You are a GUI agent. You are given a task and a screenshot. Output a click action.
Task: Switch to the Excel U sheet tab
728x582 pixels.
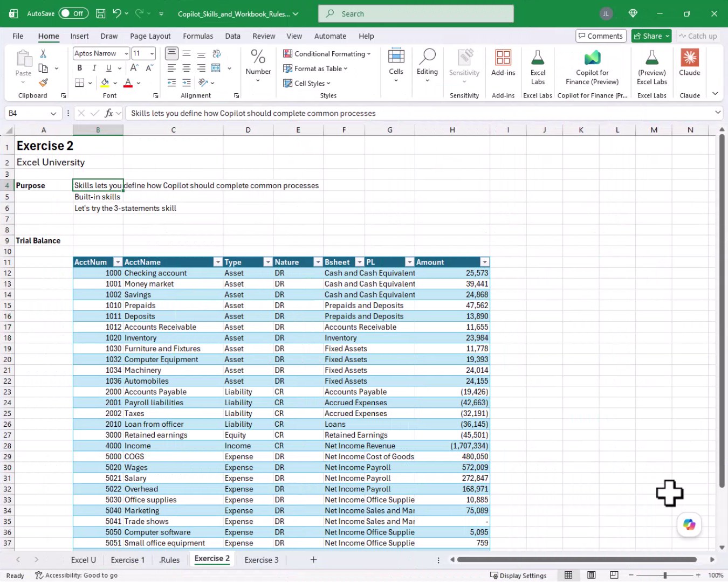click(x=84, y=560)
